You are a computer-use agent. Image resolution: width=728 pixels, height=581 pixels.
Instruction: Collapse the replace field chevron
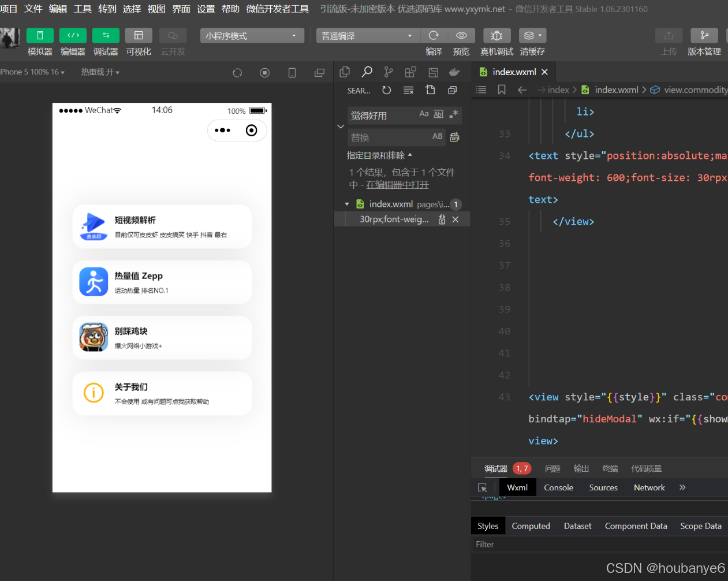(x=341, y=126)
